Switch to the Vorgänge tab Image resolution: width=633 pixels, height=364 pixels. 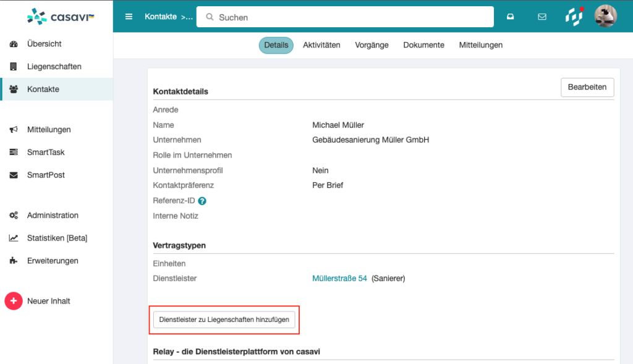(372, 45)
